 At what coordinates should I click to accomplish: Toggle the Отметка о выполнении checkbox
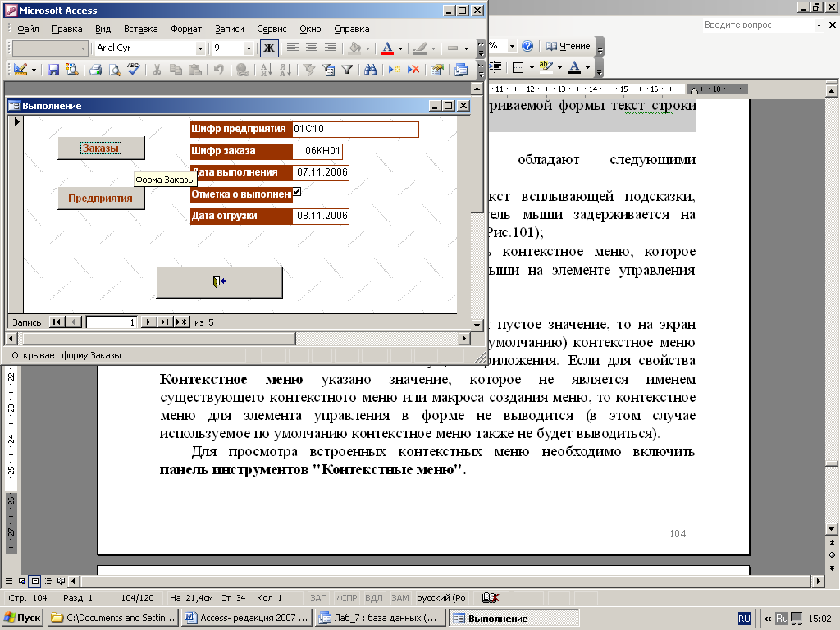(x=297, y=192)
